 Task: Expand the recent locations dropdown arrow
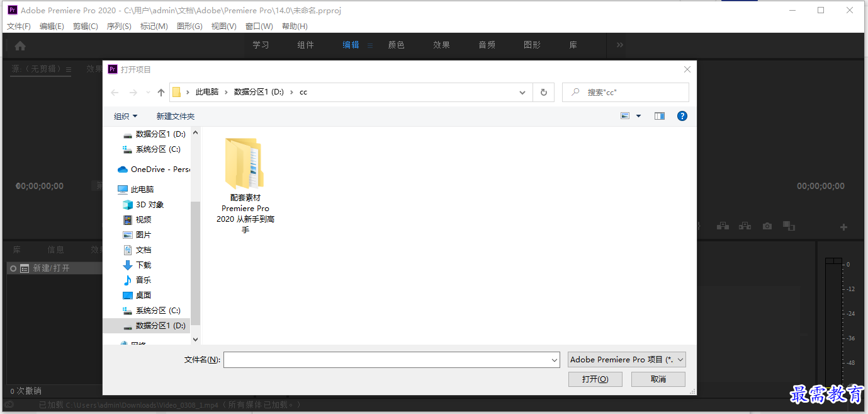(x=148, y=93)
